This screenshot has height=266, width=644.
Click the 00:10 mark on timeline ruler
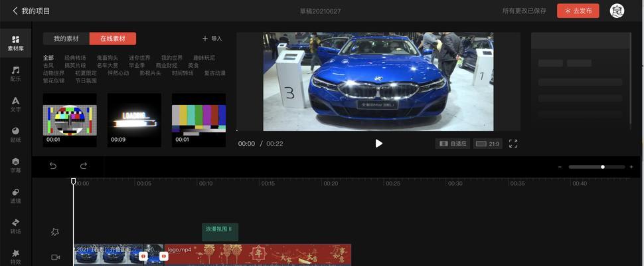206,184
